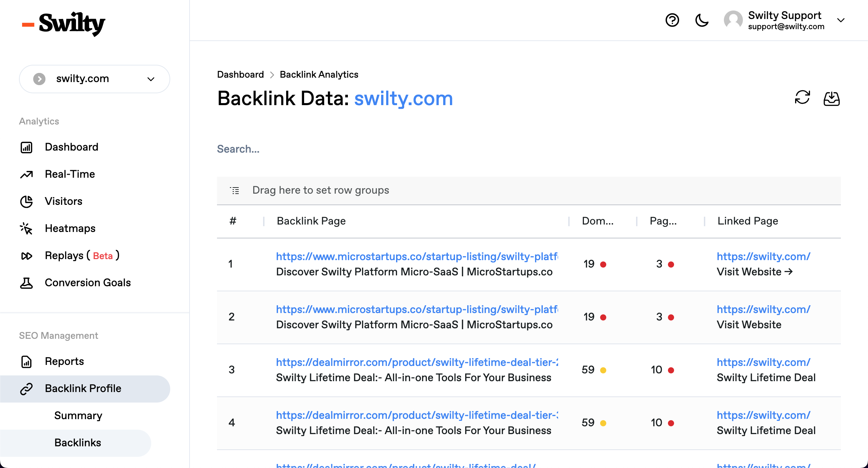
Task: Click the Real-Time trending arrow icon
Action: [26, 174]
